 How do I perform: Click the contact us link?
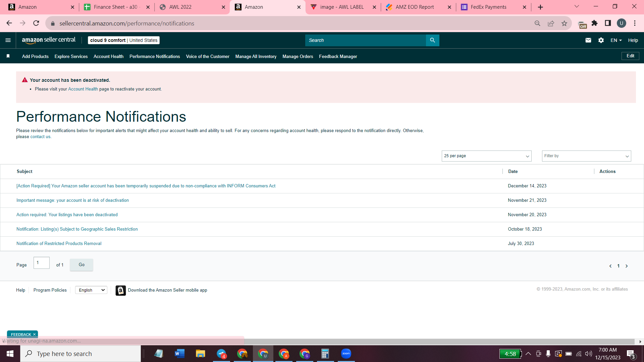point(40,137)
